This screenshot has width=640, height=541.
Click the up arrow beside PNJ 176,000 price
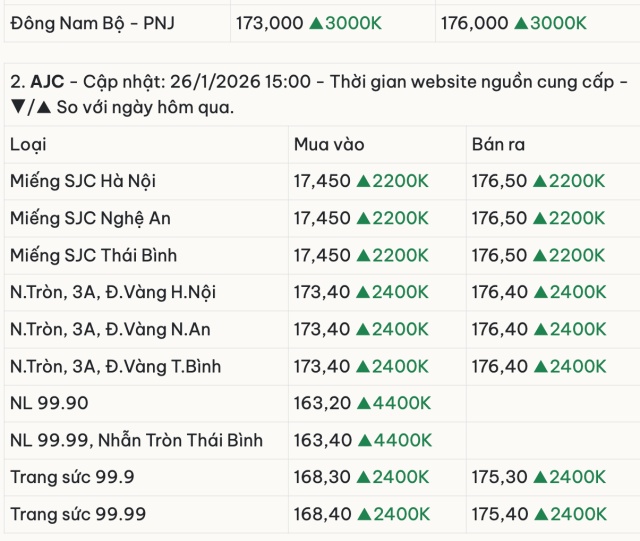click(x=522, y=23)
